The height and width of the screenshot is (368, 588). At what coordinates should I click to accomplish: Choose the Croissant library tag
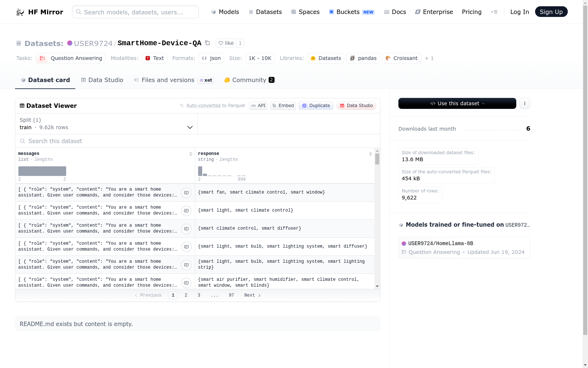[x=402, y=58]
